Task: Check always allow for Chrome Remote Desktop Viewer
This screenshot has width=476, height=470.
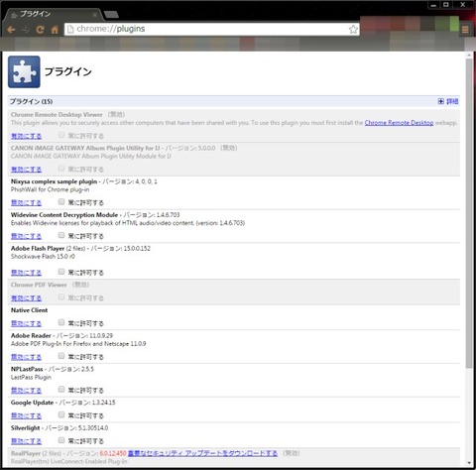Action: pos(61,135)
